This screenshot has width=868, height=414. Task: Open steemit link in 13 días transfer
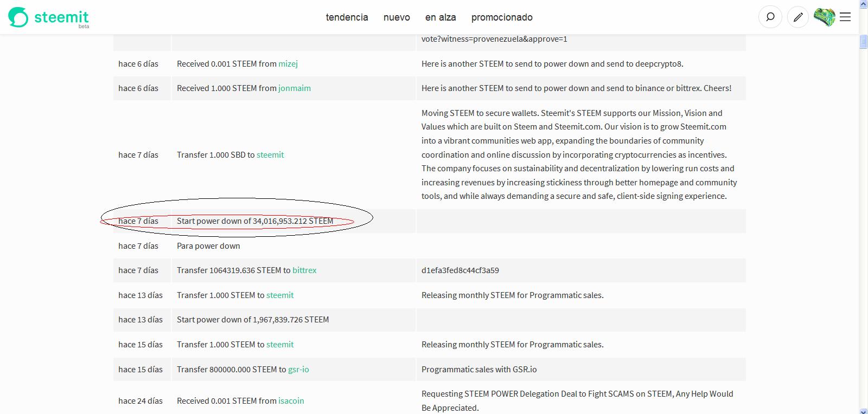click(280, 295)
